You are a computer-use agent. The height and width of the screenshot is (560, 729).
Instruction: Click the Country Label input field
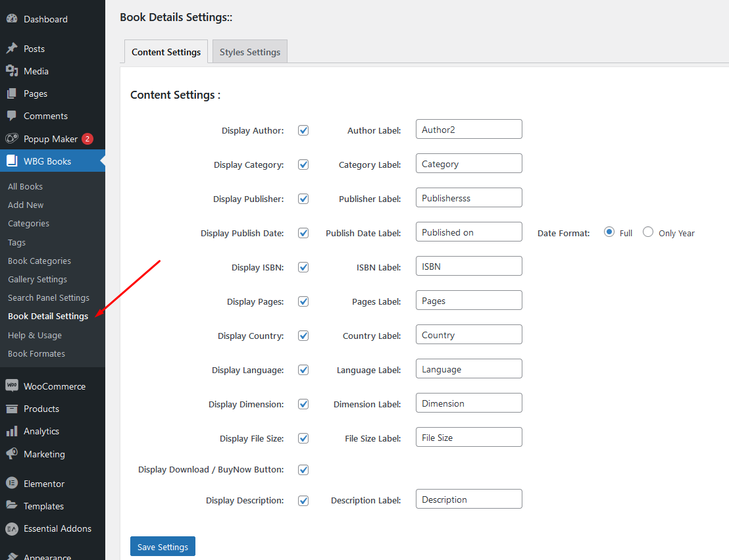tap(468, 334)
